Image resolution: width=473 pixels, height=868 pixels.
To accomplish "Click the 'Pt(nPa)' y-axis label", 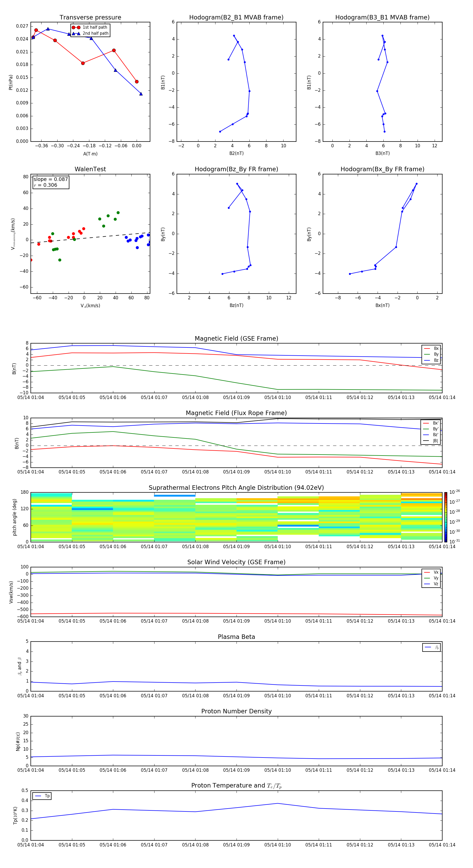I will (11, 82).
